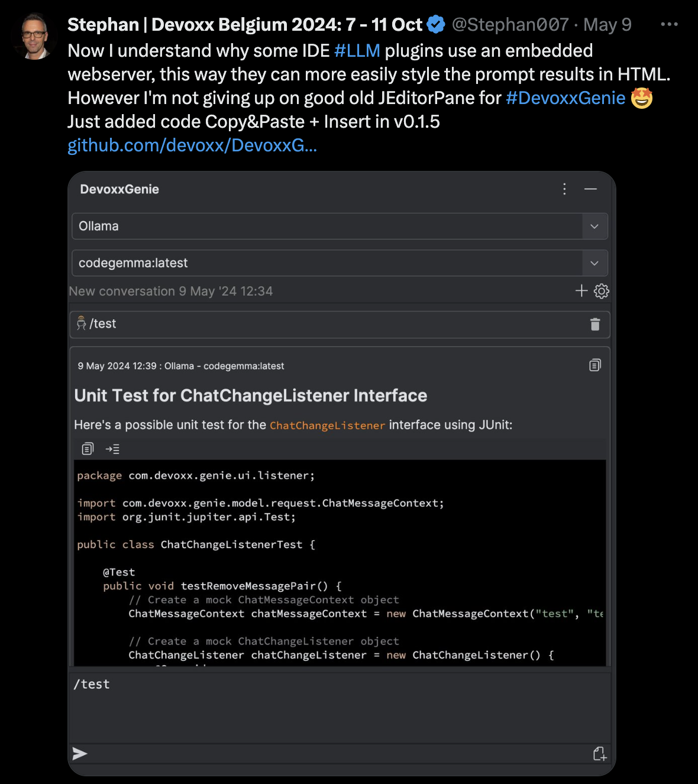
Task: Minimize the DevoxxGenie tool window
Action: pos(591,189)
